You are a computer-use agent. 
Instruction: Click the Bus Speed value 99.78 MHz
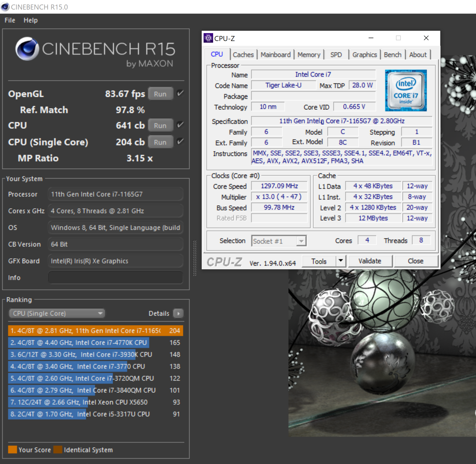(x=279, y=207)
